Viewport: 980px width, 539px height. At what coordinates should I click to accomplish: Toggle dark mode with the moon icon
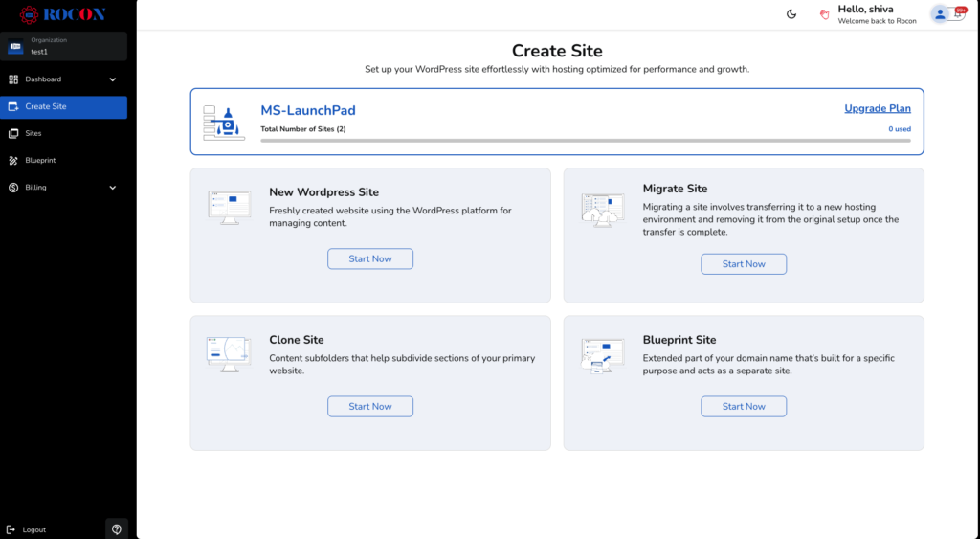791,14
